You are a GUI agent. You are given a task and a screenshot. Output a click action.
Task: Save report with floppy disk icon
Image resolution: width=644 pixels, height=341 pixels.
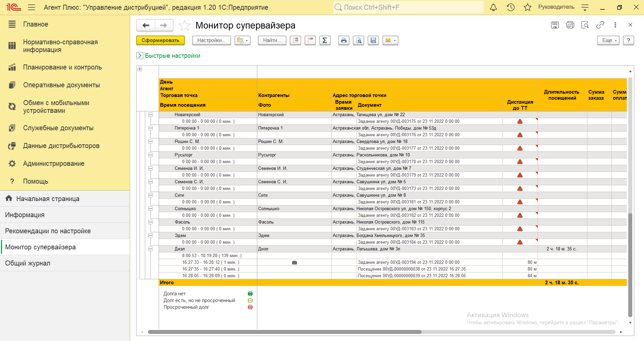click(x=373, y=40)
